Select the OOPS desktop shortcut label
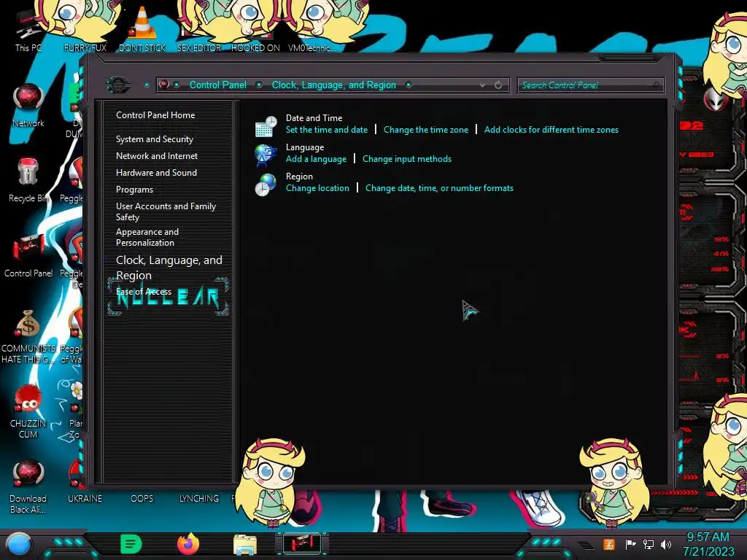 tap(142, 499)
